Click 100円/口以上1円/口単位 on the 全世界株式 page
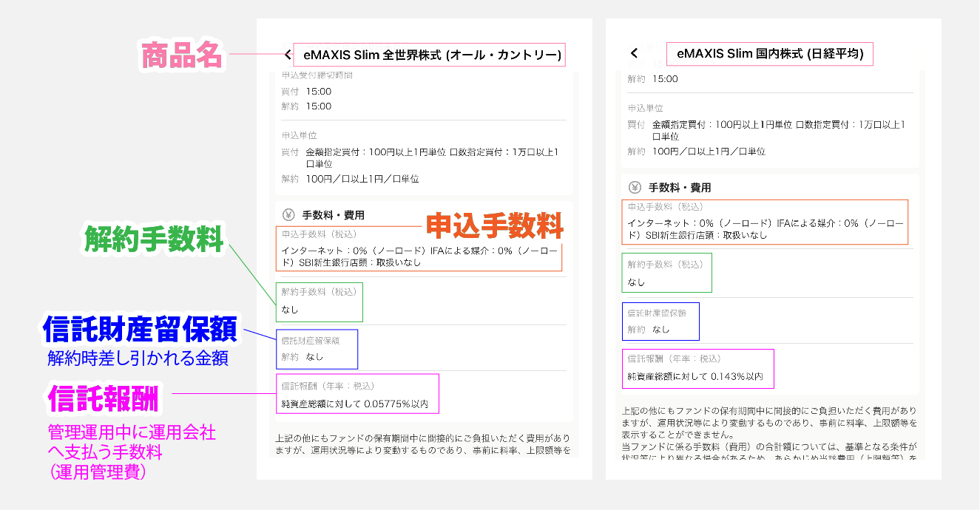The height and width of the screenshot is (510, 980). pyautogui.click(x=362, y=179)
